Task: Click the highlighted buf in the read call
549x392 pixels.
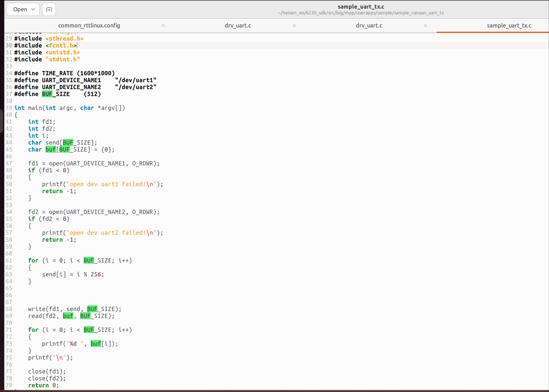Action: coord(68,316)
